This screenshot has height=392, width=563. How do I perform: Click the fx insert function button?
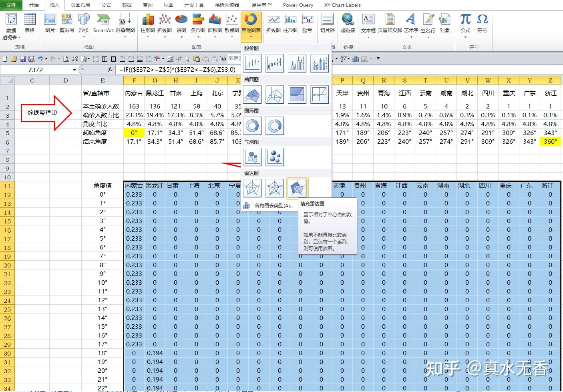(x=110, y=70)
